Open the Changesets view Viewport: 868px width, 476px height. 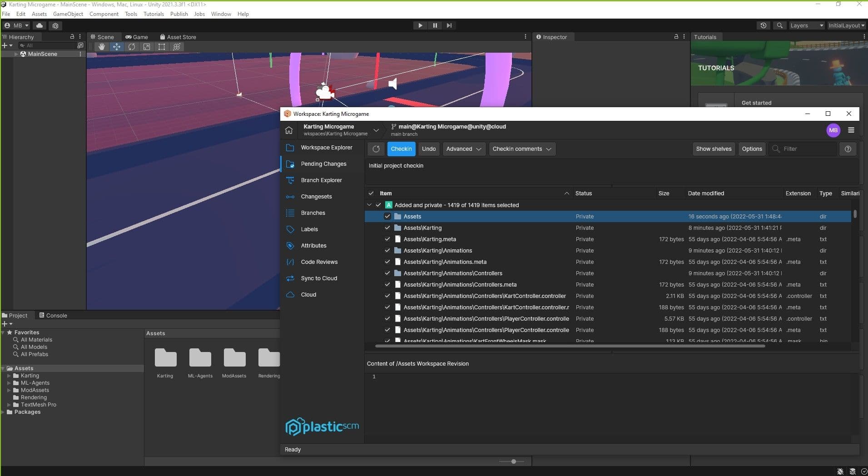pos(317,197)
